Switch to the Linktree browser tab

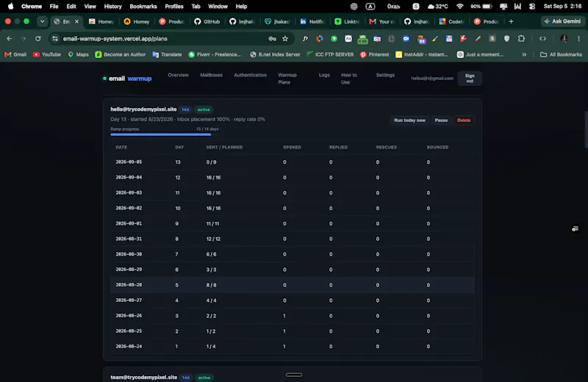pos(347,21)
